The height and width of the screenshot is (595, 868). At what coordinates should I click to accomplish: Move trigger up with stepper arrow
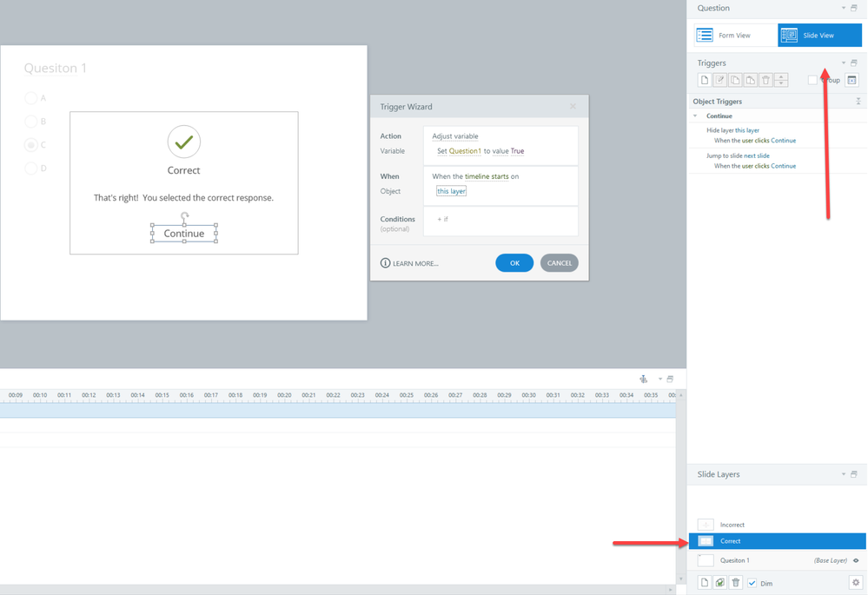781,77
